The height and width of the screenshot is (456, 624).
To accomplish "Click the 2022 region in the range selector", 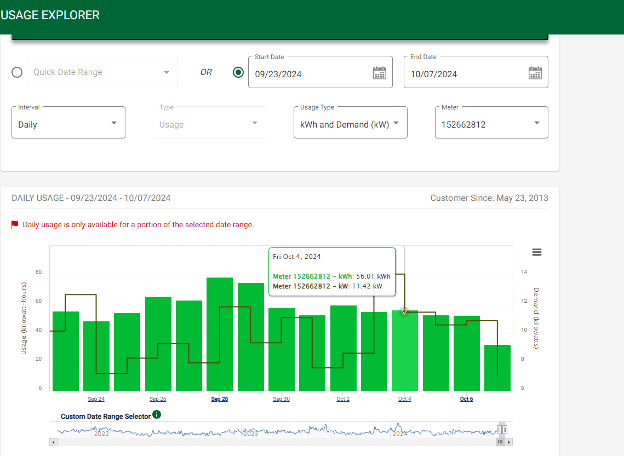I will click(101, 433).
